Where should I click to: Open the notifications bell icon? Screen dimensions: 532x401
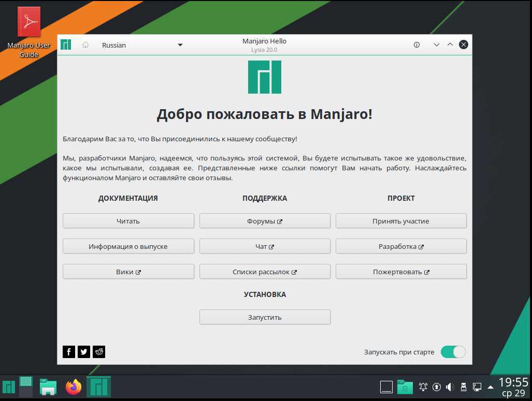[423, 387]
